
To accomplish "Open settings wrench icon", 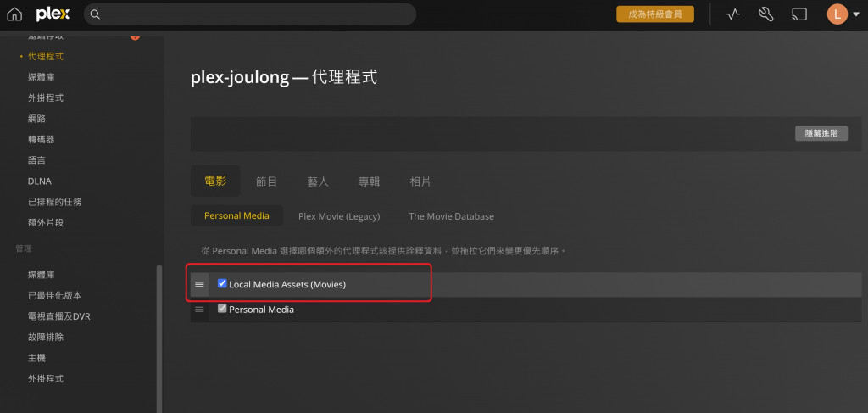I will coord(765,14).
